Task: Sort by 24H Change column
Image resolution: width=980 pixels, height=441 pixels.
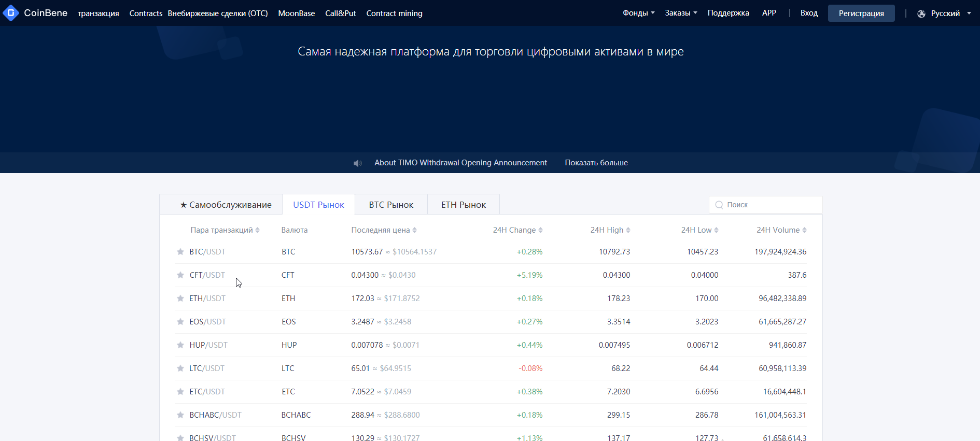Action: [517, 230]
